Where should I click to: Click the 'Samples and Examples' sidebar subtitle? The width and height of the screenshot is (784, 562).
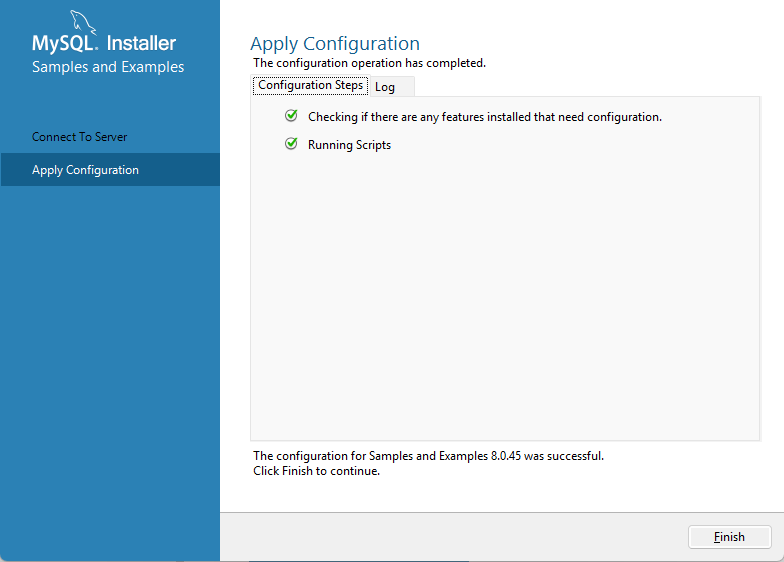pos(108,67)
